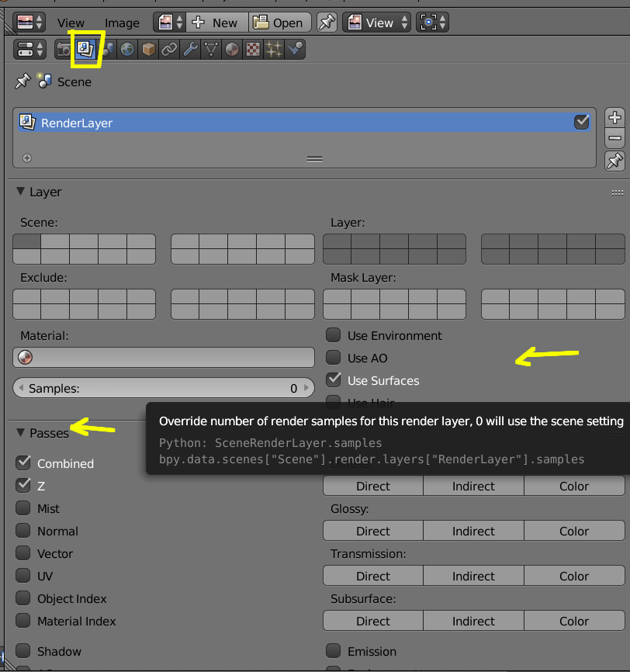Toggle the RenderLayer enabled checkbox
This screenshot has width=630, height=672.
582,122
